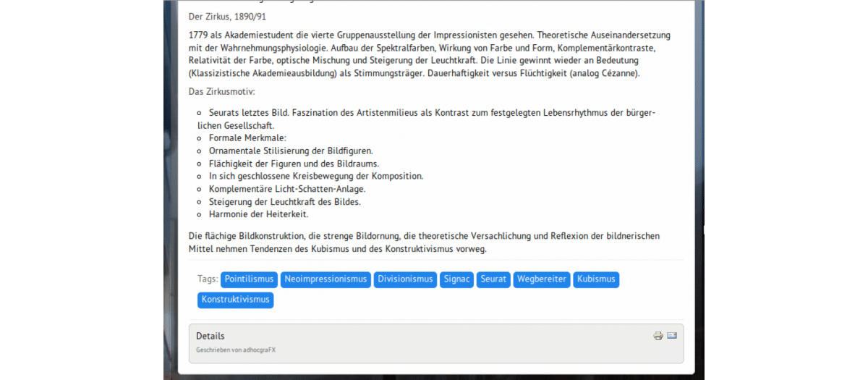The width and height of the screenshot is (868, 380).
Task: Click 'Komplementäre Licht-Schatten-Anlage.' list item
Action: tap(287, 189)
